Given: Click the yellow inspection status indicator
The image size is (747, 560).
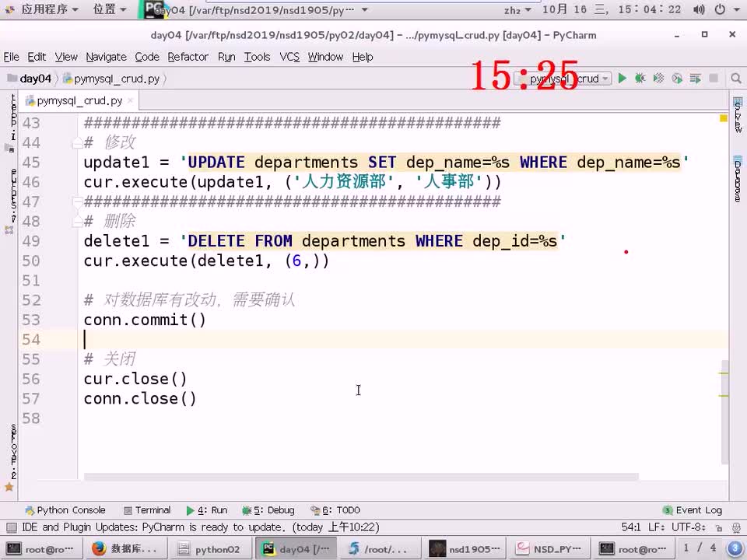Looking at the screenshot, I should (x=723, y=118).
